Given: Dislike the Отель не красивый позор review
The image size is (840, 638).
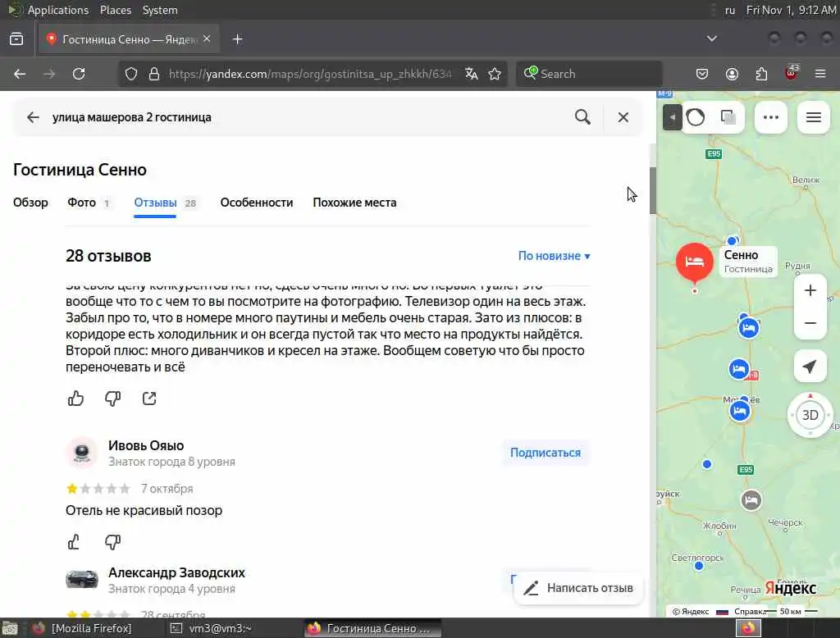Looking at the screenshot, I should coord(112,542).
